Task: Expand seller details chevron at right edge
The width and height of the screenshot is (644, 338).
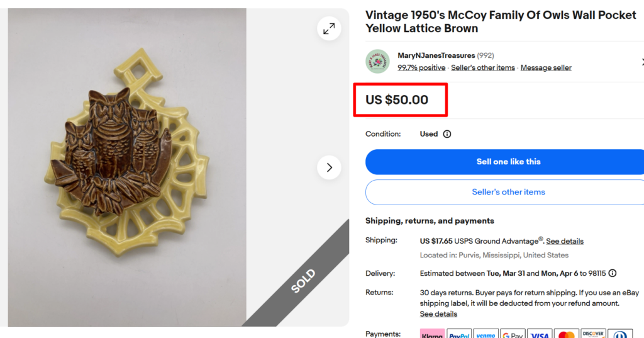Action: [641, 62]
